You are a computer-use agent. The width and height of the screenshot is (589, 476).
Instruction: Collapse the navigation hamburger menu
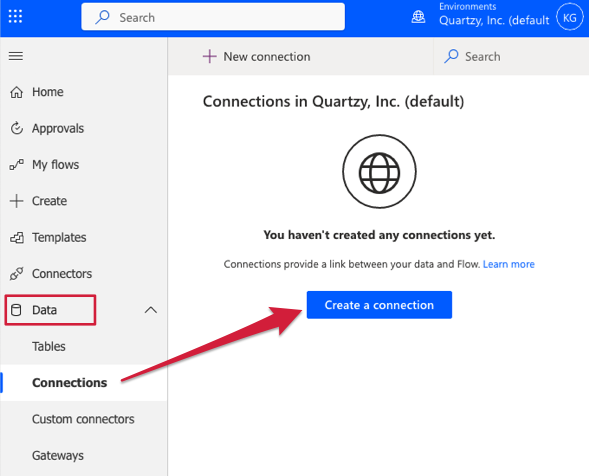pyautogui.click(x=16, y=56)
